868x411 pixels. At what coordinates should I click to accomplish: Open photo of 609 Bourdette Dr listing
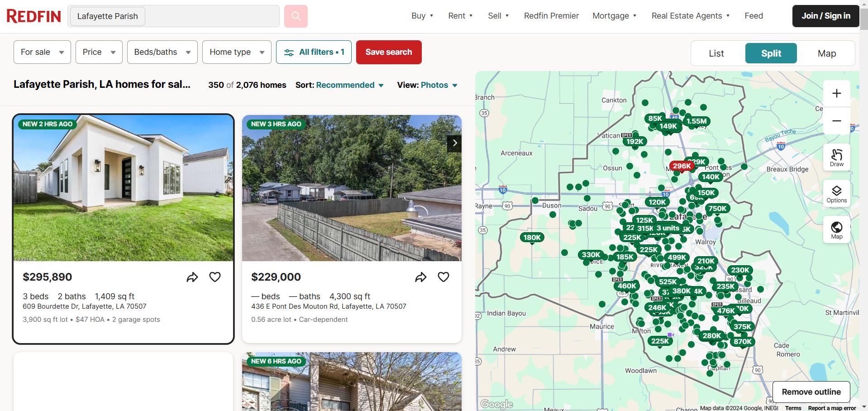[123, 188]
